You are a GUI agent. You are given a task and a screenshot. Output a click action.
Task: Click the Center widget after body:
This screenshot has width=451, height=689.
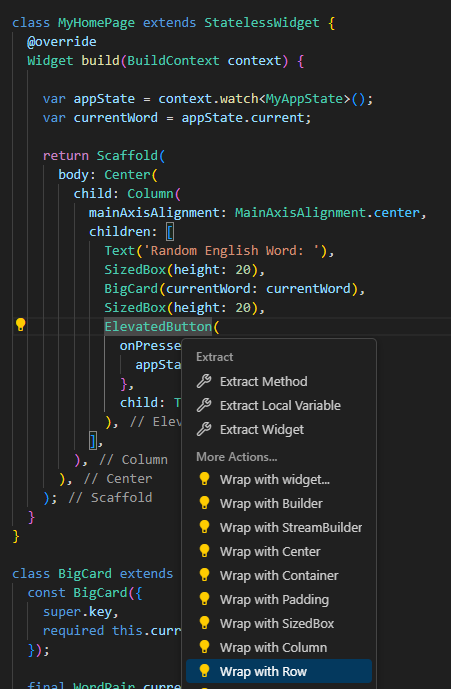tap(127, 174)
